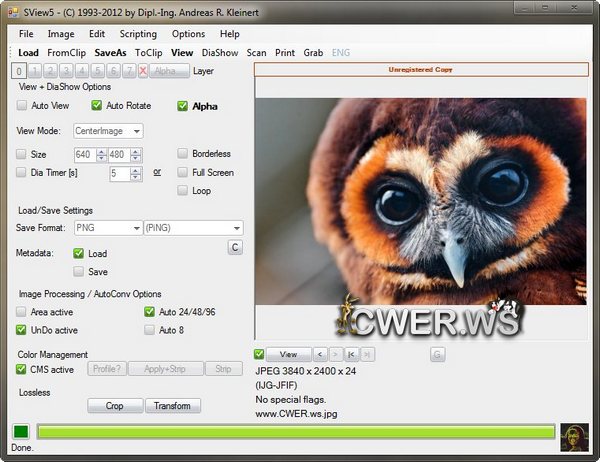Click the Crop button under Lossless
600x462 pixels.
[114, 406]
